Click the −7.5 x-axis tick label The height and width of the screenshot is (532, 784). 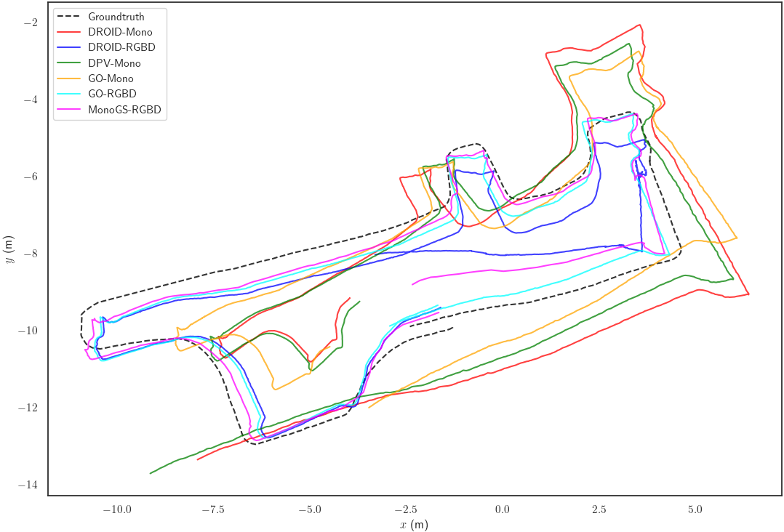click(212, 509)
